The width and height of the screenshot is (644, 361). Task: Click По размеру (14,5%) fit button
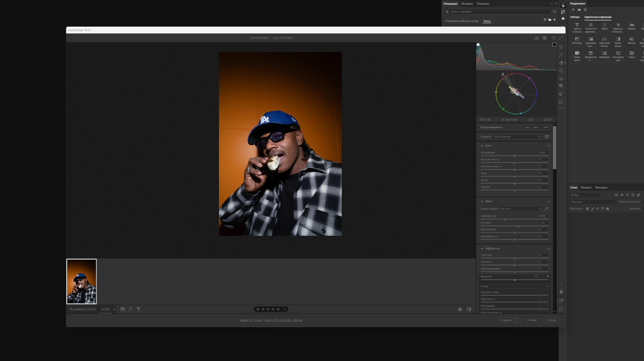[x=82, y=309]
